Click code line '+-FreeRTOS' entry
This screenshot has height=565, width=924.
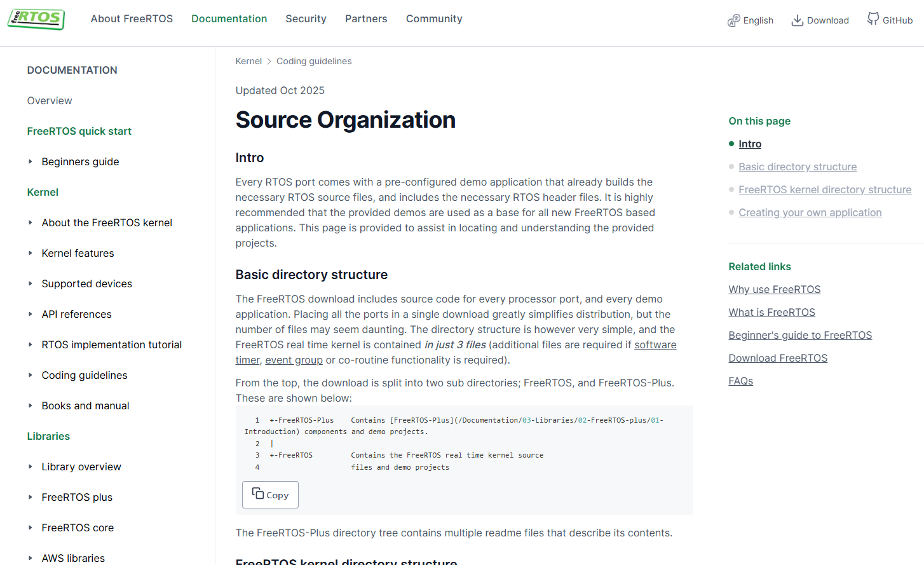(291, 455)
